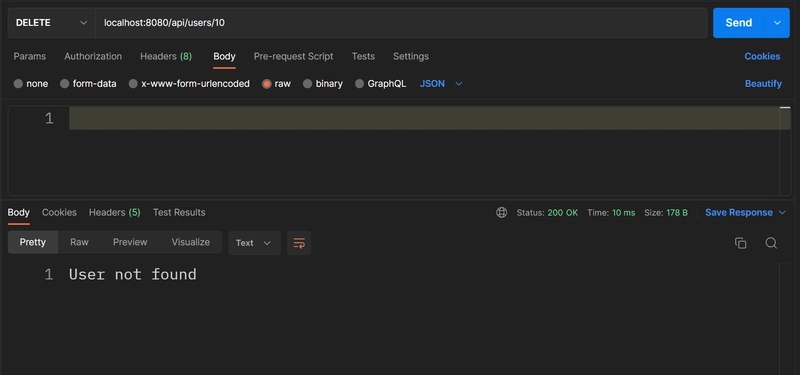Click the Beautify link
Viewport: 800px width, 375px height.
[763, 84]
